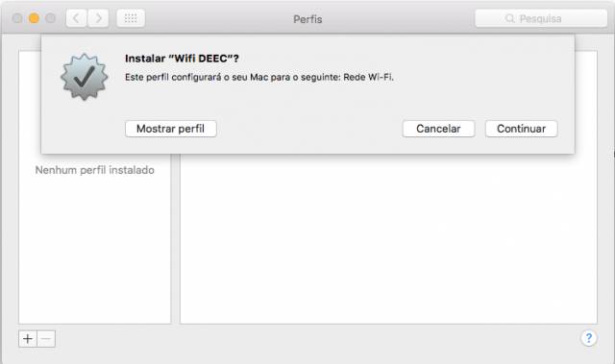
Task: Click the Instalar "Wifi DEEC"? heading
Action: click(182, 59)
